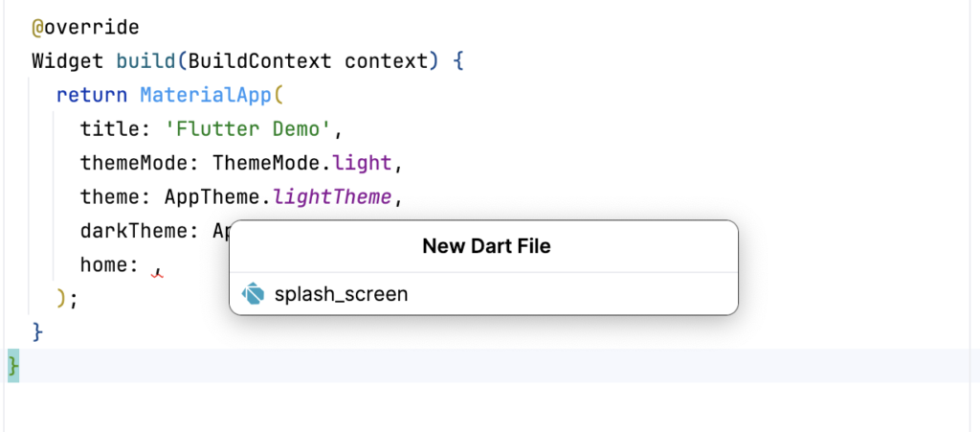The image size is (980, 432).
Task: Click the splash_screen file name field
Action: pos(341,294)
